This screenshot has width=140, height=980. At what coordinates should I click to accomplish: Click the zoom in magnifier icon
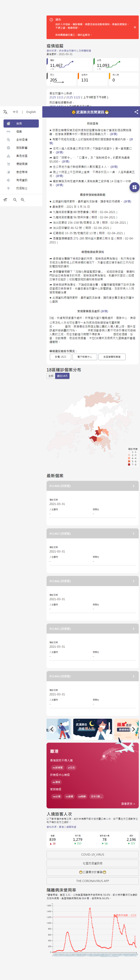23,200
